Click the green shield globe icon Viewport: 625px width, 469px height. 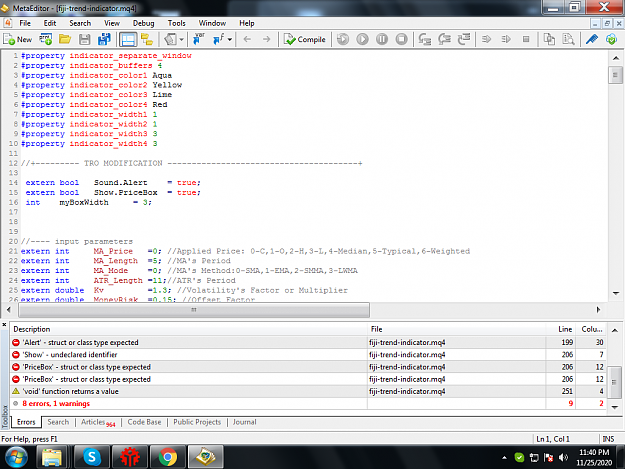[x=611, y=39]
